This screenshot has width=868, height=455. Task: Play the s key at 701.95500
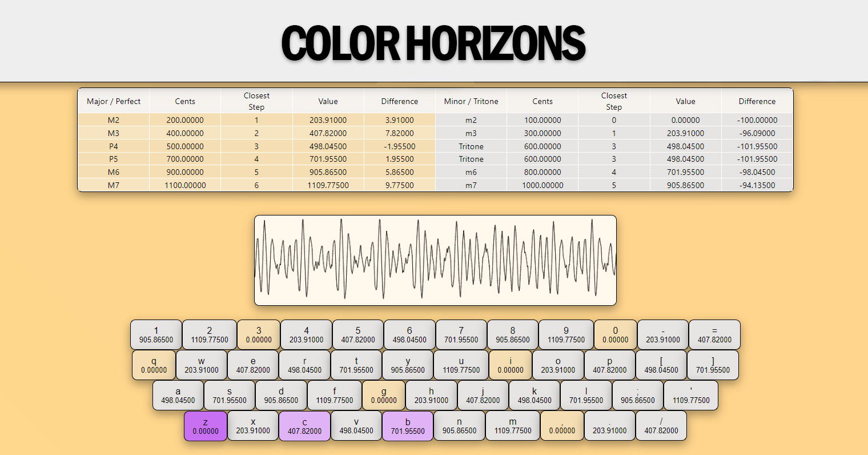tap(230, 396)
